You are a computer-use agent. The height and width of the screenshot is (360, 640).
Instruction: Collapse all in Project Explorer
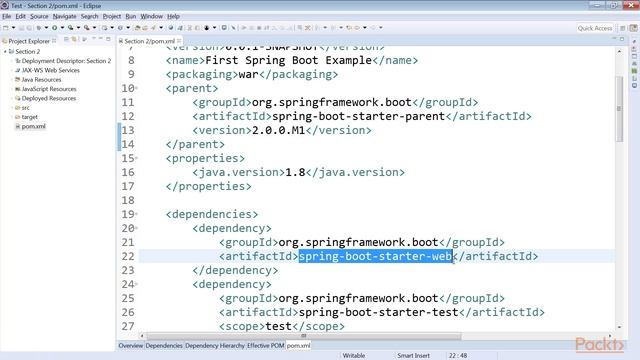click(x=66, y=40)
